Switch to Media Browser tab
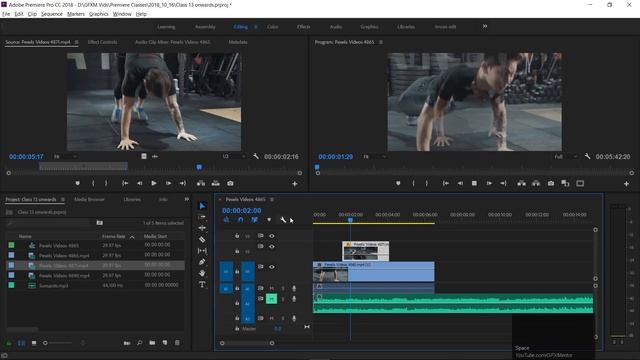This screenshot has height=360, width=640. point(89,199)
